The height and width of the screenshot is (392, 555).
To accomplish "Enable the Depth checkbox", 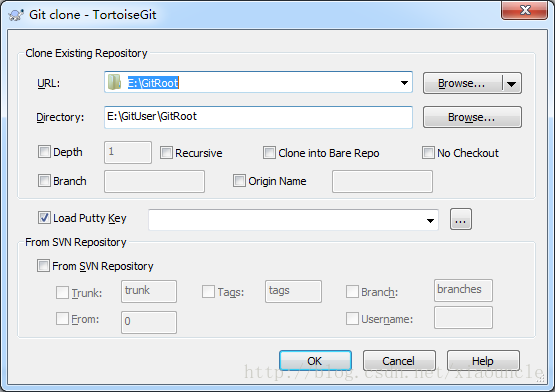I will click(44, 152).
